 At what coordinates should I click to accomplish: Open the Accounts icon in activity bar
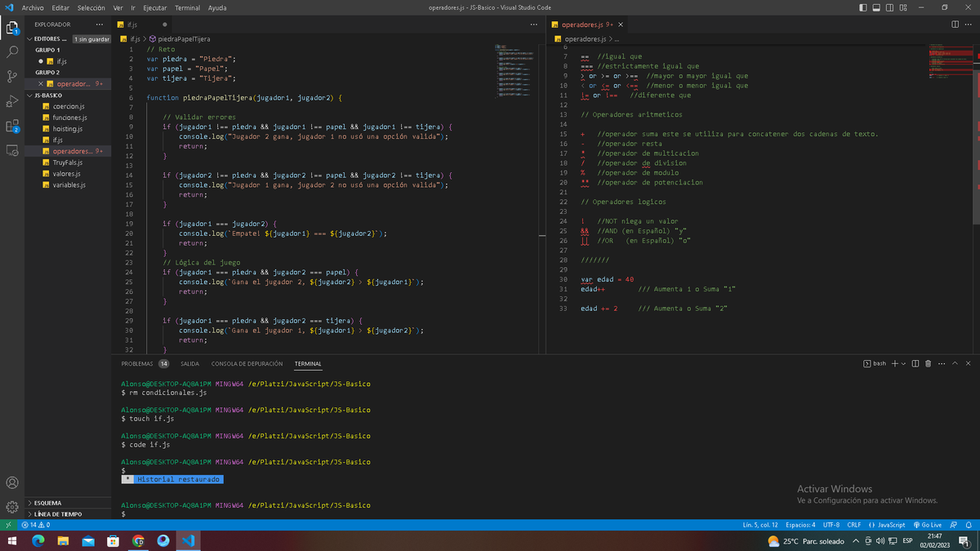pos(12,482)
